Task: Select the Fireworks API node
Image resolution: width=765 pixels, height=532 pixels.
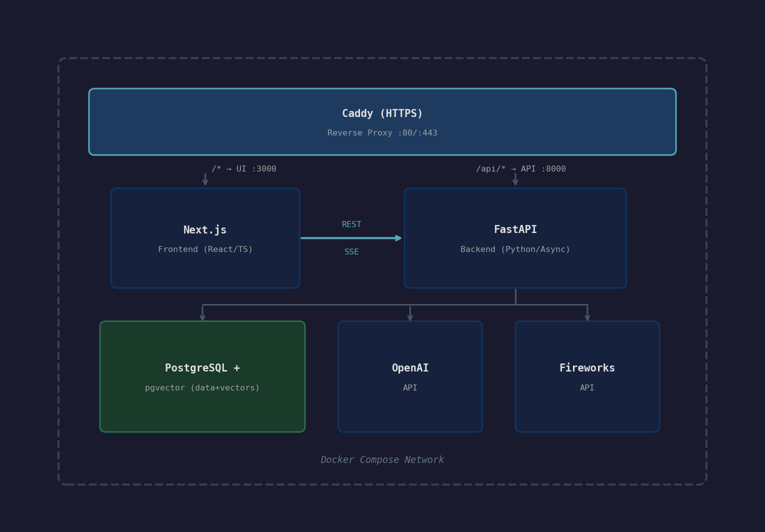Action: 587,376
